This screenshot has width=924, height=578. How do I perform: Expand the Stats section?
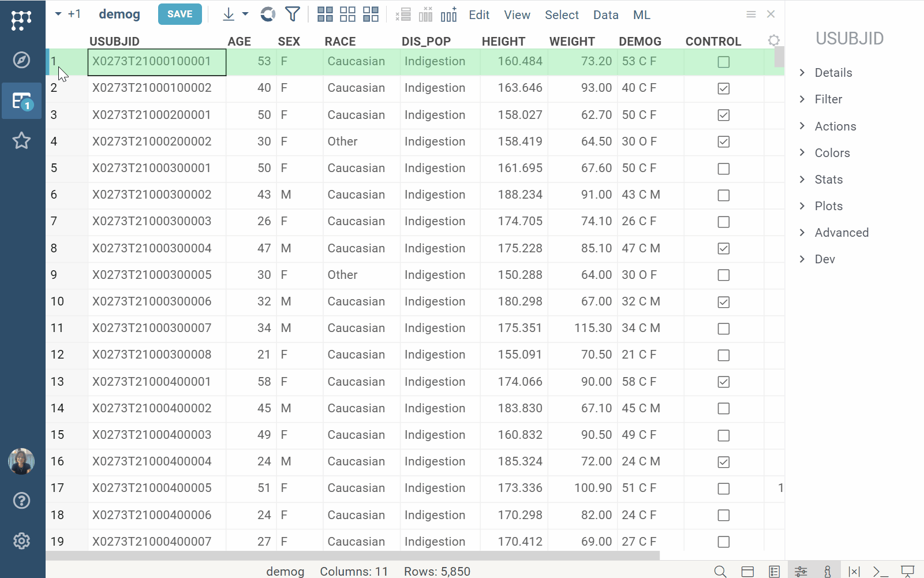(x=828, y=180)
